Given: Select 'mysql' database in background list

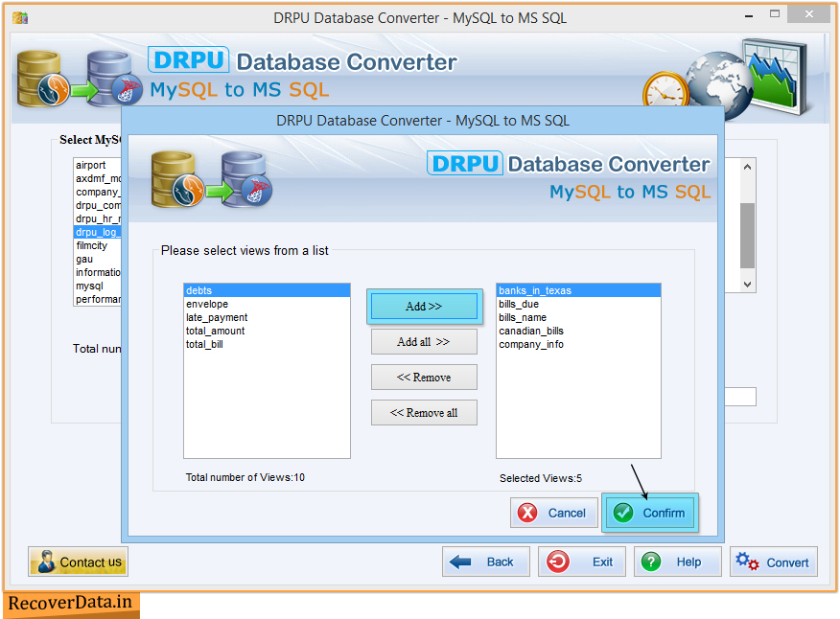Looking at the screenshot, I should tap(98, 286).
